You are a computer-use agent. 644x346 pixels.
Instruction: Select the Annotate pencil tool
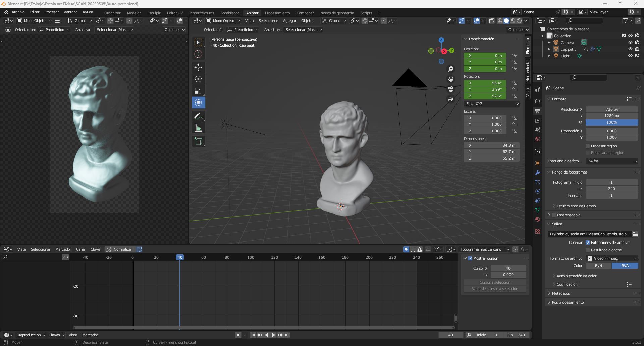coord(198,116)
